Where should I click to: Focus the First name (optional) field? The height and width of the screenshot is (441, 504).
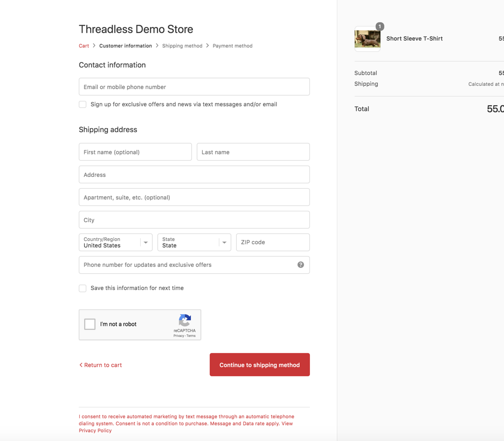pyautogui.click(x=135, y=152)
